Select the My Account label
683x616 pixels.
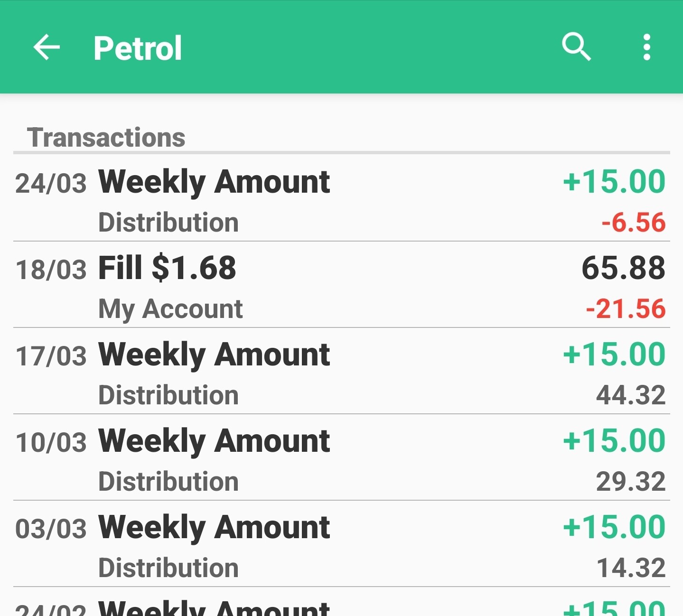coord(170,309)
